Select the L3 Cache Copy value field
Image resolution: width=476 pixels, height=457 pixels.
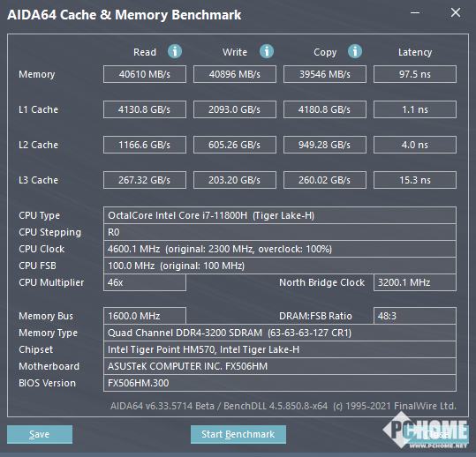(325, 180)
